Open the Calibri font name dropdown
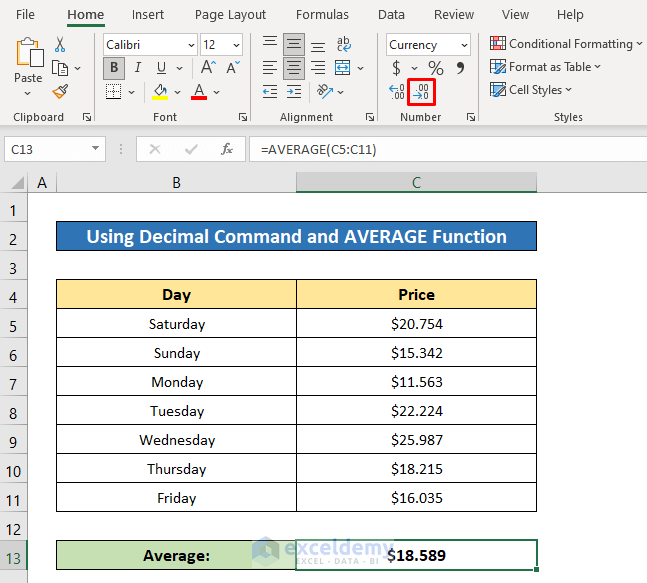The image size is (647, 583). pos(190,45)
